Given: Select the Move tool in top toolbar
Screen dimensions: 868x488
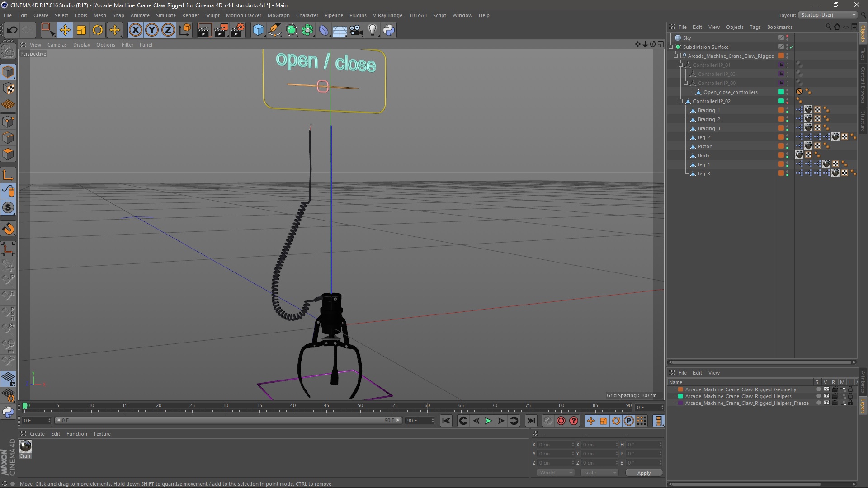Looking at the screenshot, I should (65, 30).
